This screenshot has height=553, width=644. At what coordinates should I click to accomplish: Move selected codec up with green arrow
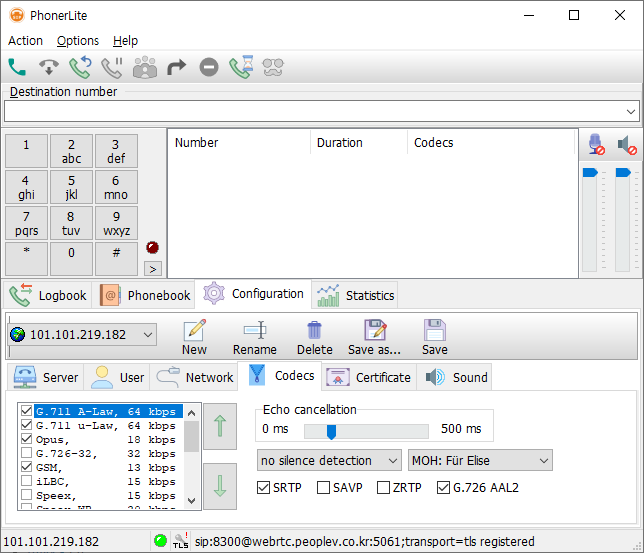(x=220, y=426)
